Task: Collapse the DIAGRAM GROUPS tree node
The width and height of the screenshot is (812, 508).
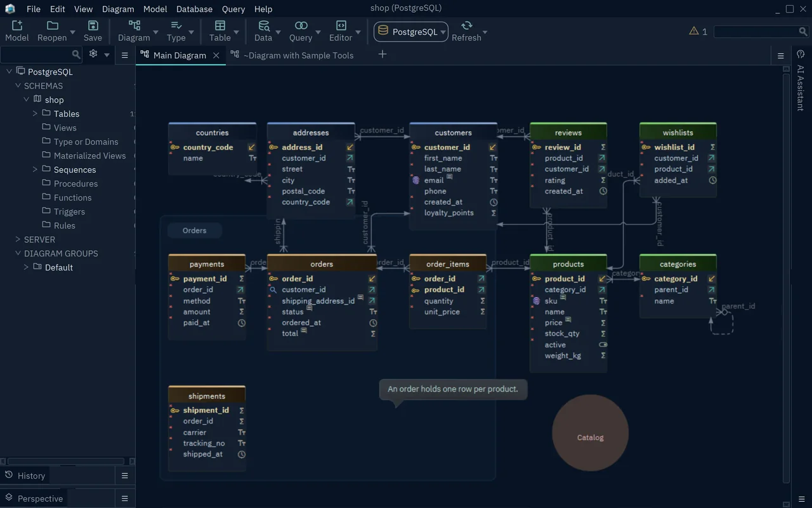Action: 18,253
